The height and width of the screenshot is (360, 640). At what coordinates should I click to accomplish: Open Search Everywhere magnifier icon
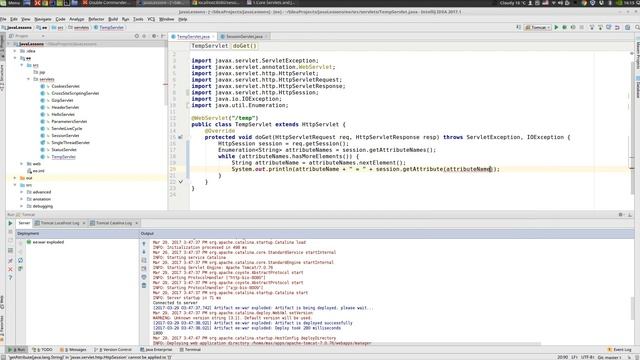click(x=637, y=27)
